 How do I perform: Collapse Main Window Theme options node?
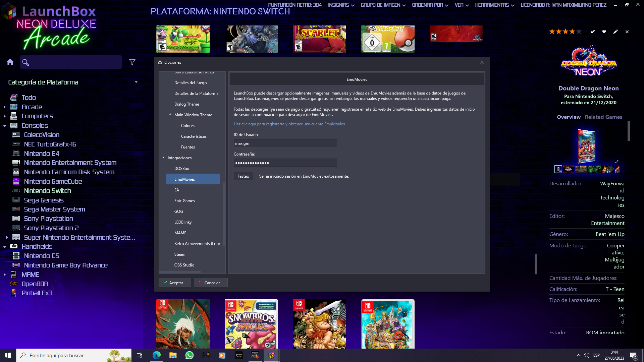[x=170, y=115]
